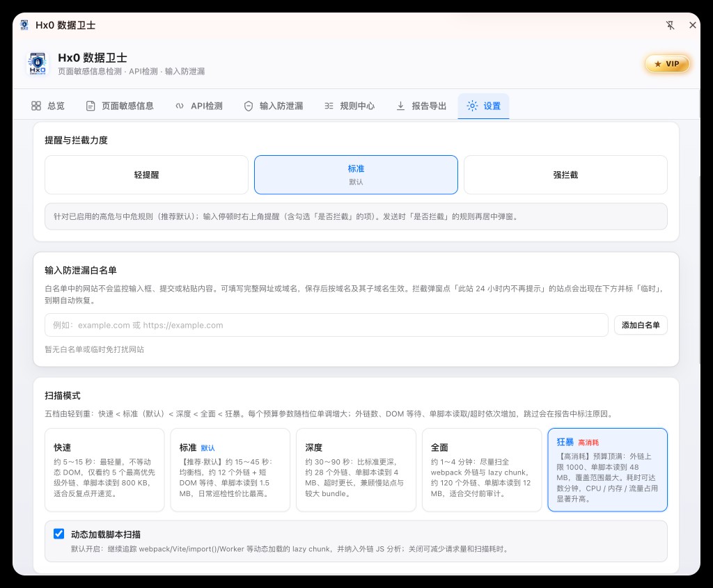The width and height of the screenshot is (713, 588).
Task: Click the small Hx0 icon in title bar
Action: click(24, 25)
